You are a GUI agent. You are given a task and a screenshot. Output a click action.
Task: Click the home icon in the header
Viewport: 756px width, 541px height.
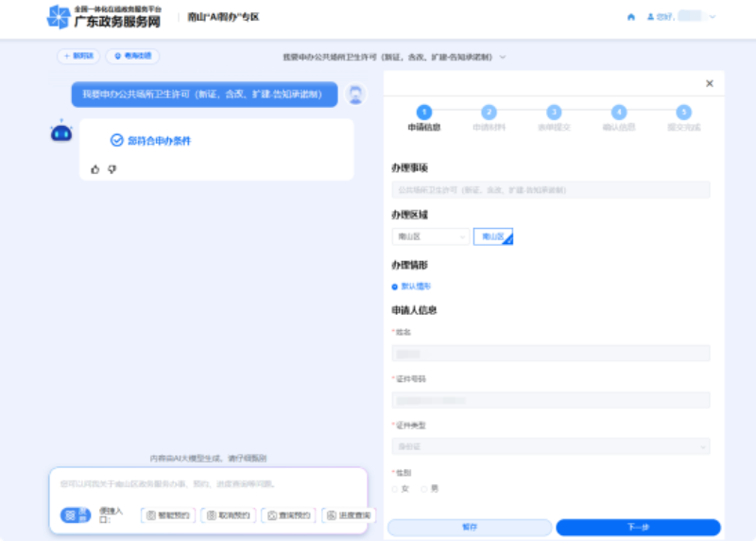[x=631, y=17]
